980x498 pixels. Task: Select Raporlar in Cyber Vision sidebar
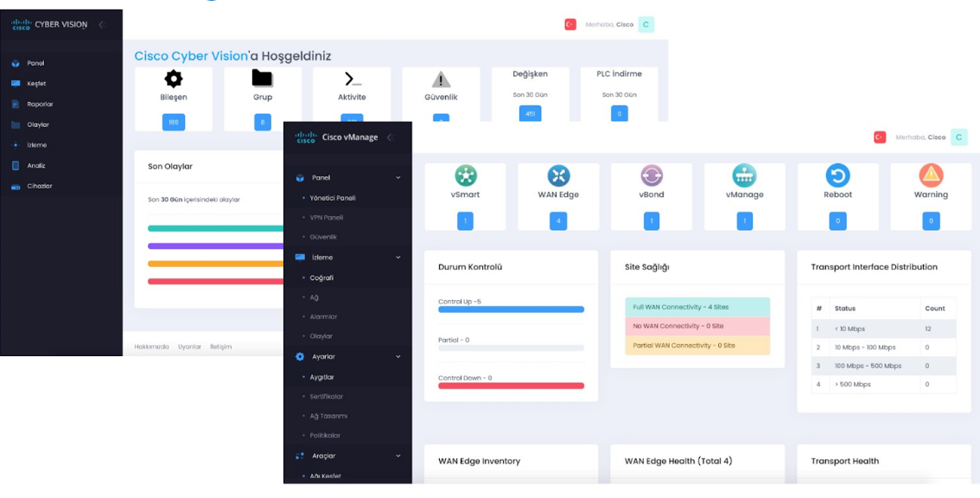point(40,104)
